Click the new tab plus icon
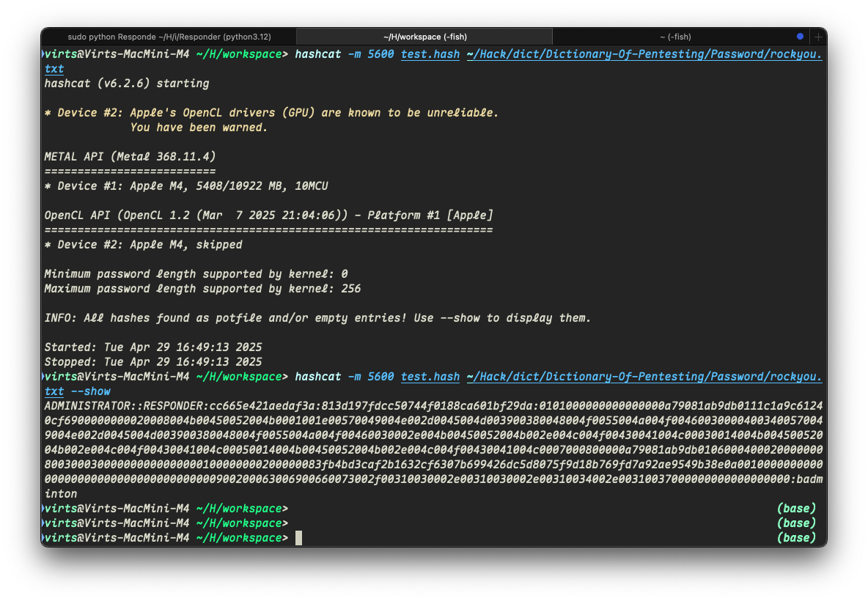Image resolution: width=868 pixels, height=601 pixels. click(x=818, y=37)
